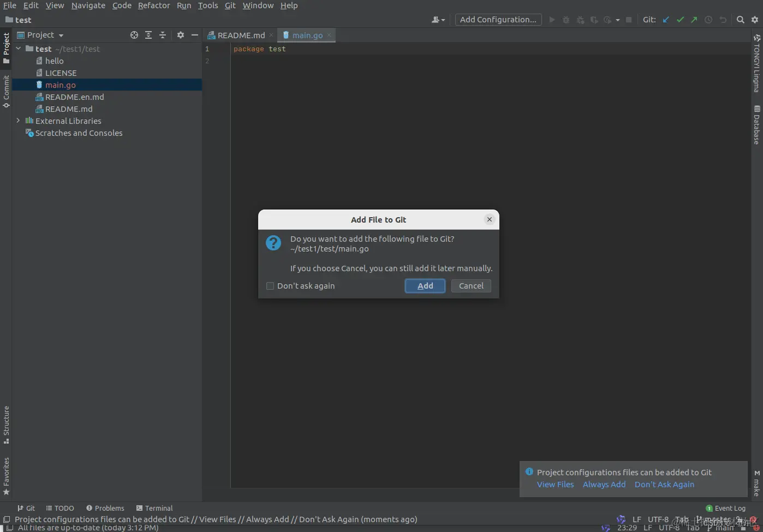
Task: Close the Add File to Git dialog
Action: [490, 219]
